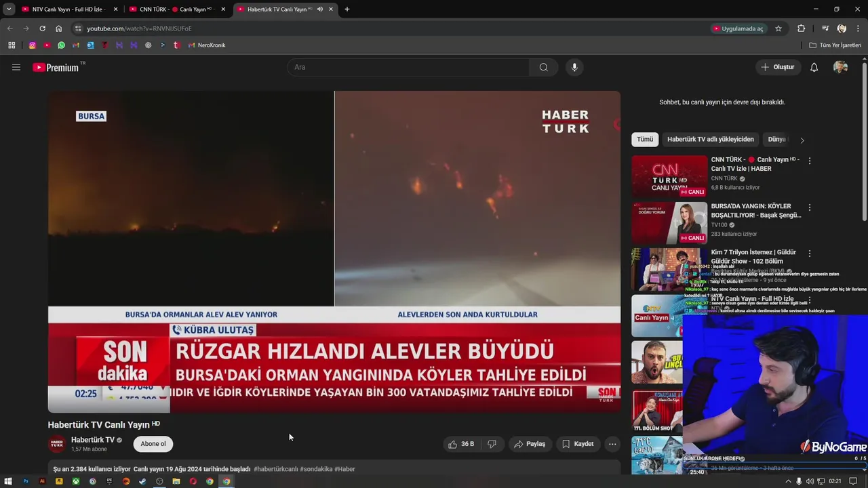Open Tüm Yer İşaretleri bookmarks folder
868x488 pixels.
click(x=835, y=45)
